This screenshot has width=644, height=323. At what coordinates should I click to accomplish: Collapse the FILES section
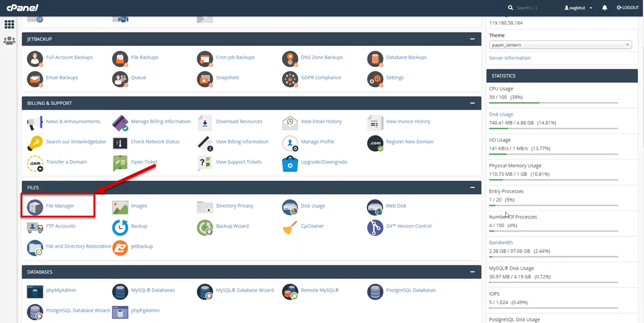click(472, 188)
